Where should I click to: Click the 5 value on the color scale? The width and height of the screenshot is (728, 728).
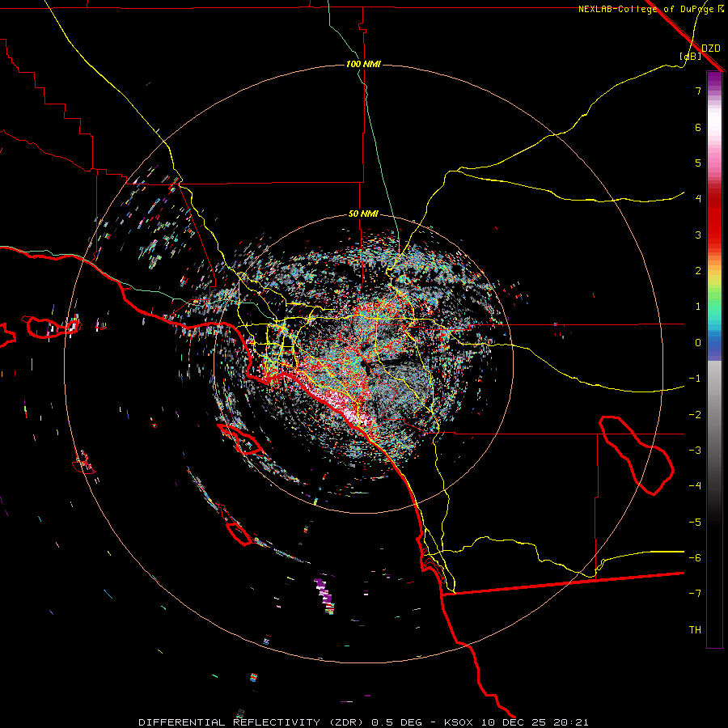coord(698,163)
